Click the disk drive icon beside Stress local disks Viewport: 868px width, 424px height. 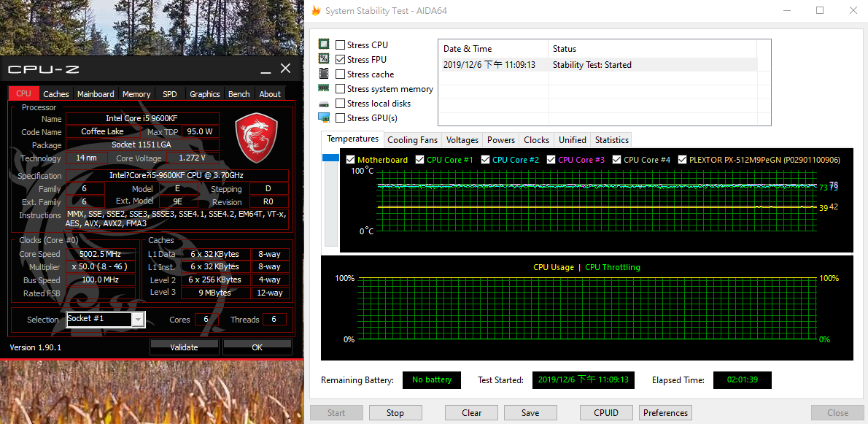coord(324,104)
